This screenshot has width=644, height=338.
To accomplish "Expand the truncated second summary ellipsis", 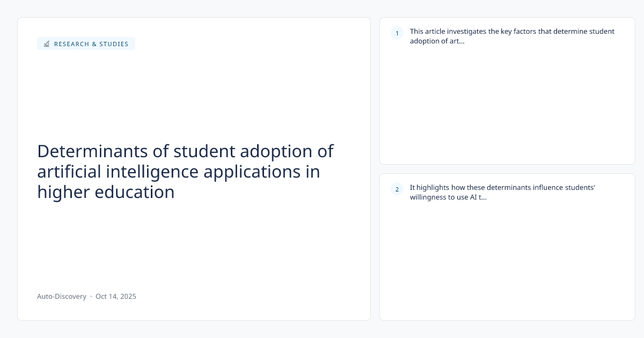I will [x=484, y=197].
